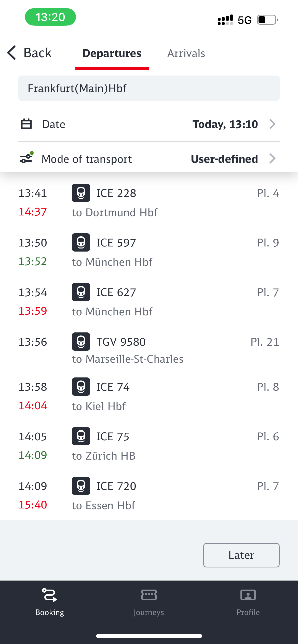This screenshot has height=644, width=298.
Task: Open the Journeys ticket icon
Action: (149, 595)
